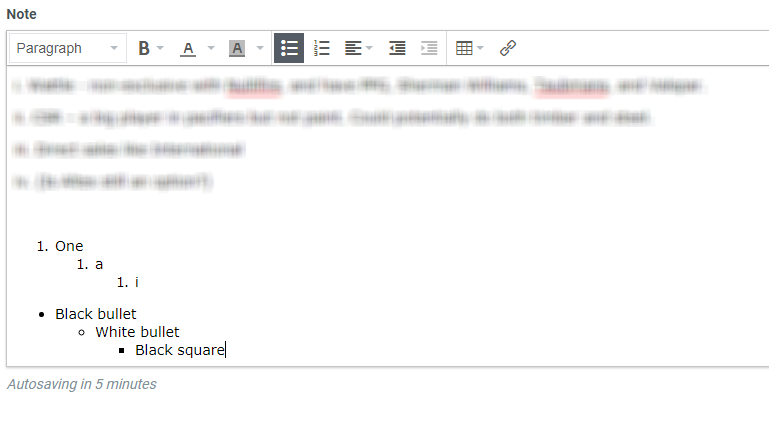This screenshot has width=769, height=421.
Task: Toggle the bullet list button
Action: coord(289,48)
